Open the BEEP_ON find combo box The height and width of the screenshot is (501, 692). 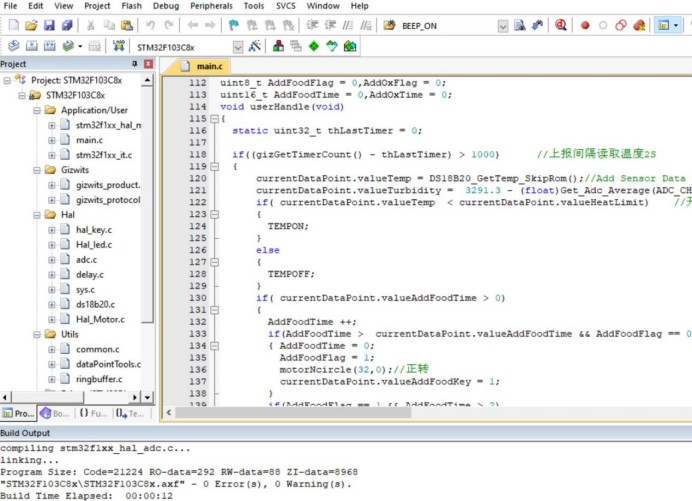tap(503, 26)
